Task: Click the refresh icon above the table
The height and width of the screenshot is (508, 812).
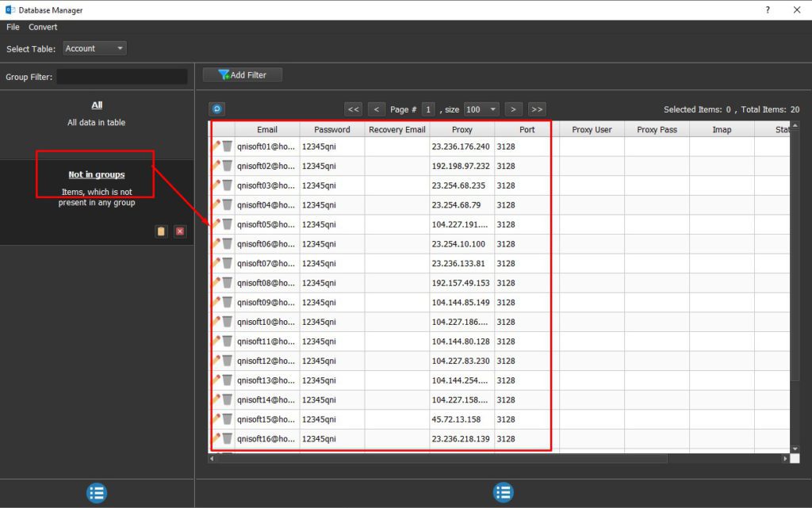Action: point(217,109)
